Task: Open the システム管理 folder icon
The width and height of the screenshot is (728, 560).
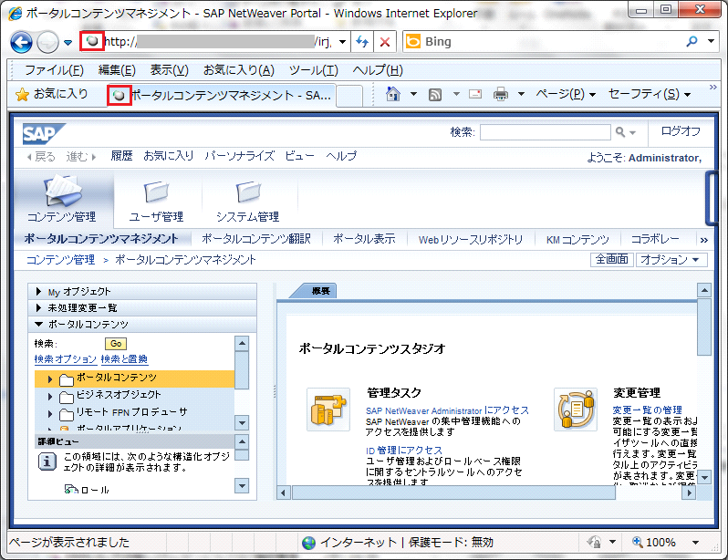Action: coord(248,192)
